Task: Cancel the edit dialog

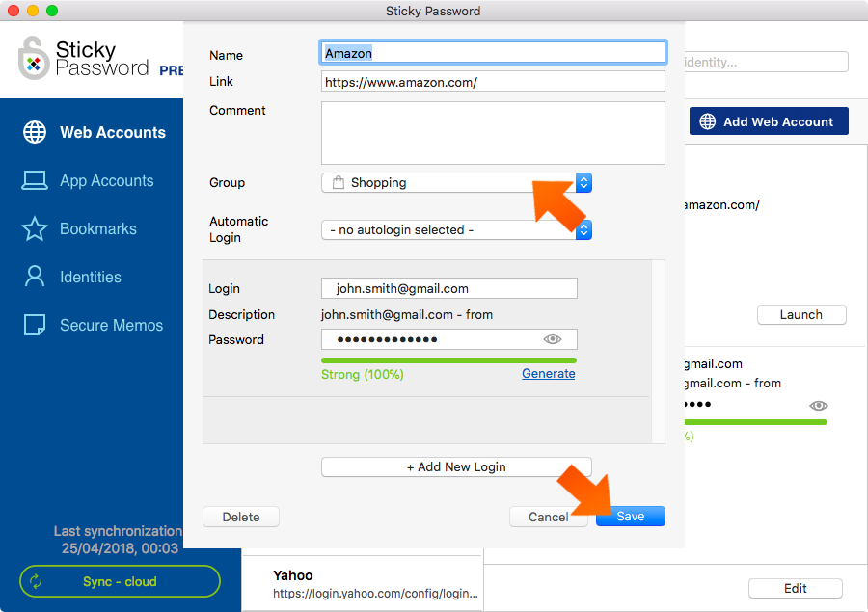Action: pos(548,517)
